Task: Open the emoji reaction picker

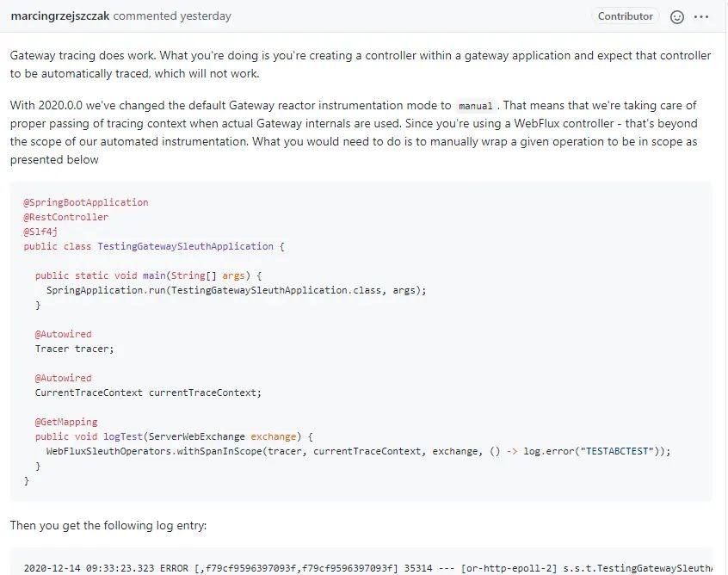Action: [677, 16]
